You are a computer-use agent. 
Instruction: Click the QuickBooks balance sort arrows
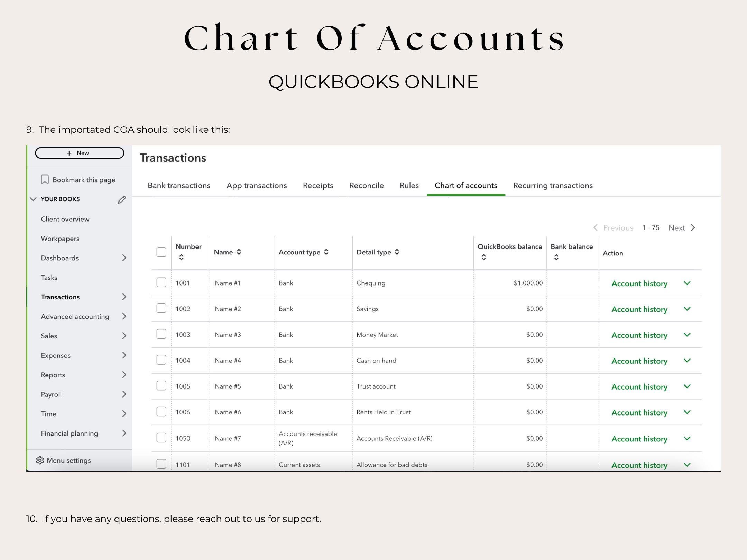483,257
